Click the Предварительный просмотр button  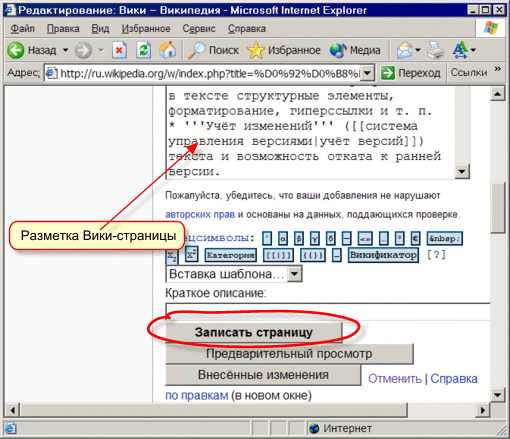[x=289, y=354]
